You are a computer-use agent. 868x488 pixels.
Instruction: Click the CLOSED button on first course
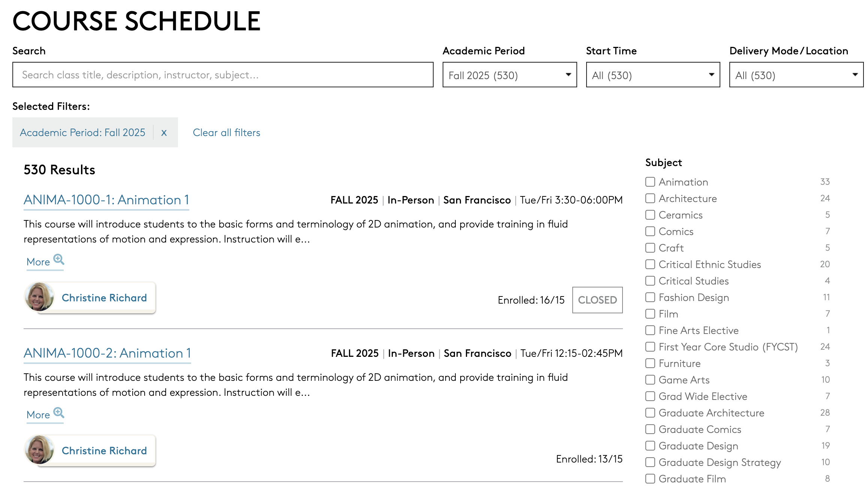[x=597, y=300]
